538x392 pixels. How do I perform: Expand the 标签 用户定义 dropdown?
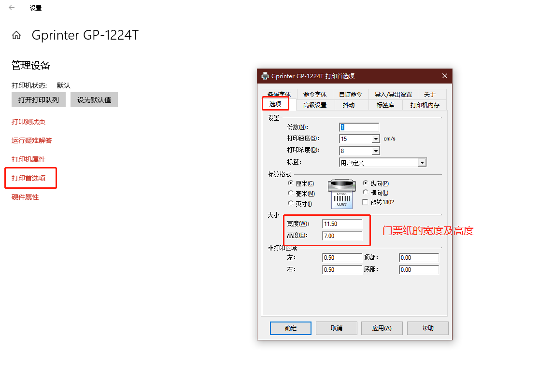[x=422, y=163]
